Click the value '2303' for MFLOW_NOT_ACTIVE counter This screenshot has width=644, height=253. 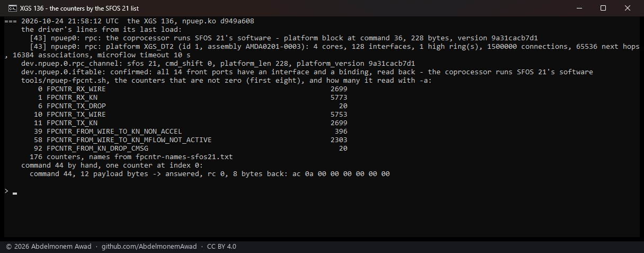coord(339,140)
